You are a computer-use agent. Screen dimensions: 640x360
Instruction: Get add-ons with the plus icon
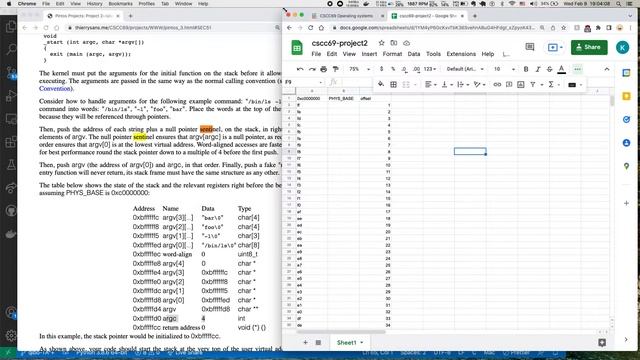[627, 203]
